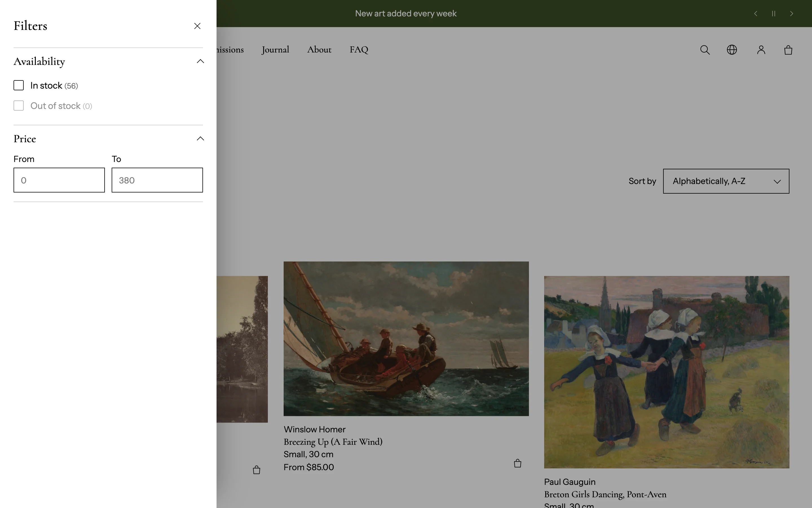This screenshot has height=508, width=812.
Task: Pause the announcement bar rotation
Action: click(773, 14)
